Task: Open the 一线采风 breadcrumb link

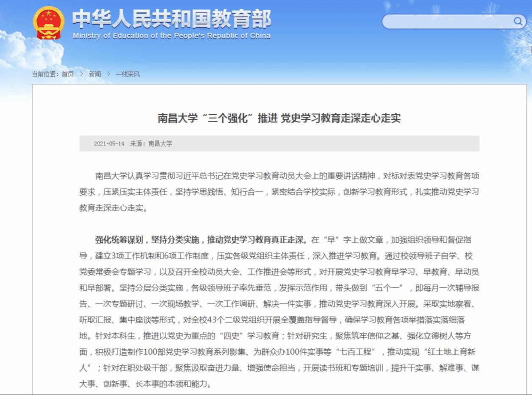Action: [128, 74]
